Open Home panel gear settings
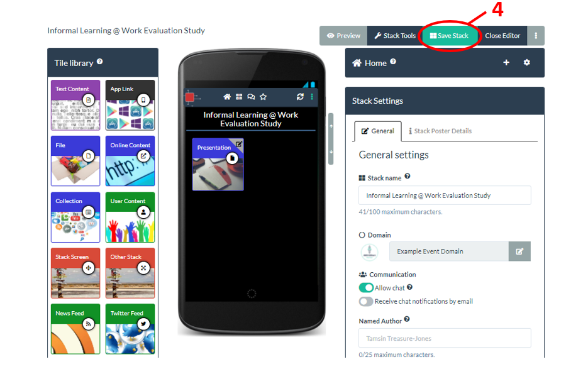The height and width of the screenshot is (369, 588). click(x=526, y=63)
